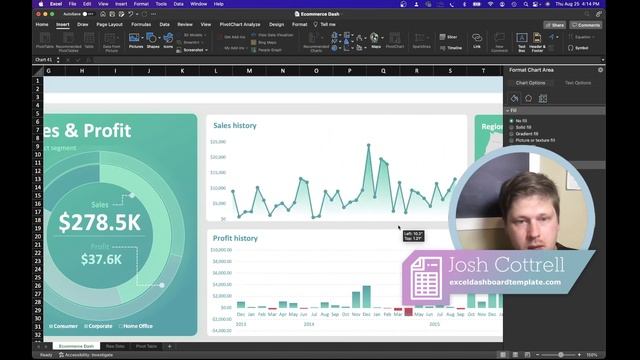Viewport: 640px width, 360px height.
Task: Select the Solid fill radio button
Action: tap(511, 127)
